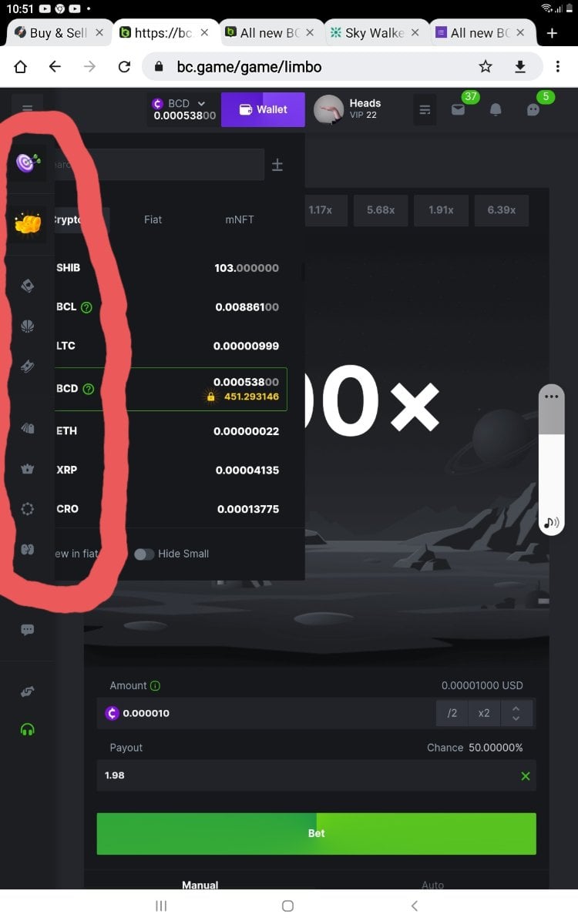Open the headset live support icon
Image resolution: width=578 pixels, height=924 pixels.
[28, 729]
